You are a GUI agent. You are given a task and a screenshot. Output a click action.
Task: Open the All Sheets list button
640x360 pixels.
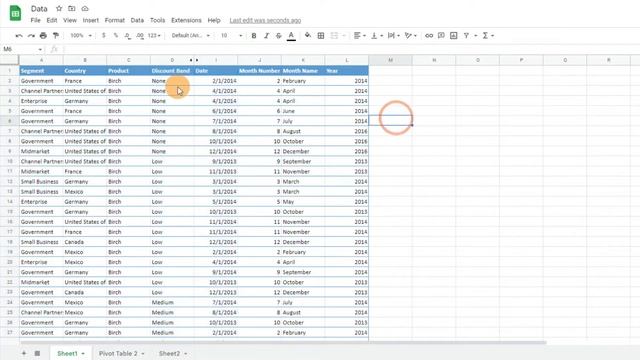pos(37,353)
